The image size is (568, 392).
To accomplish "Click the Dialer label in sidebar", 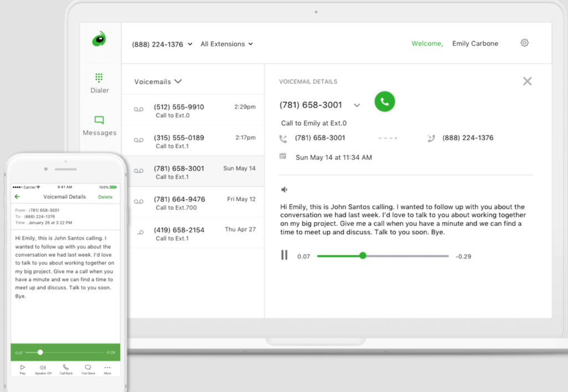I will point(100,90).
